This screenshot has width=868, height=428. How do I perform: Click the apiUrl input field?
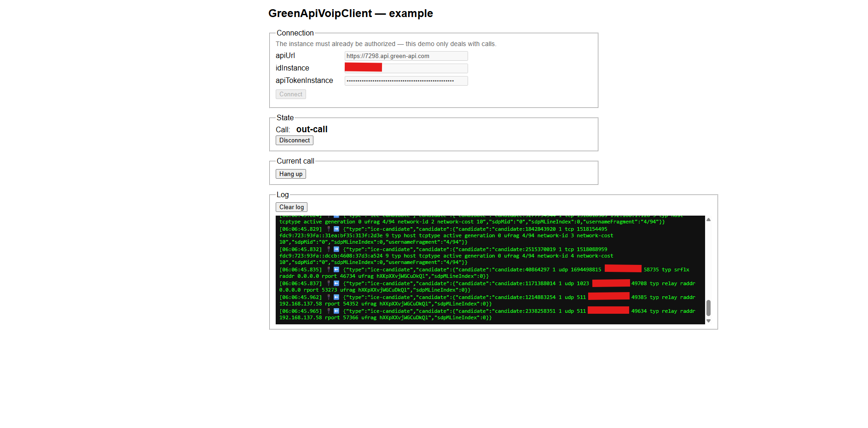[x=406, y=56]
